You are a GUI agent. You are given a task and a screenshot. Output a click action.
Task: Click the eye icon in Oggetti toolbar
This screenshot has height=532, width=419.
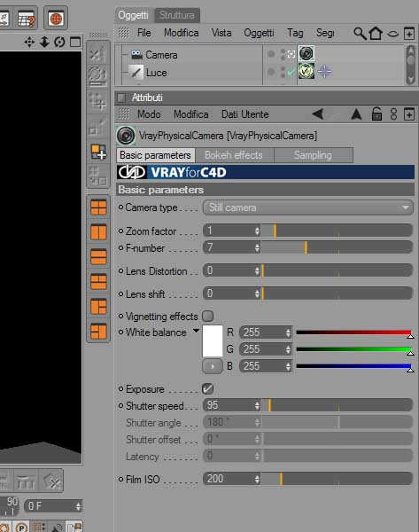click(392, 34)
